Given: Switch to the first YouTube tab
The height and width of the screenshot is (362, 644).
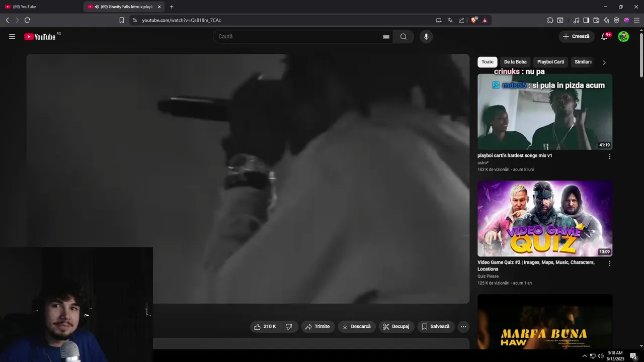Looking at the screenshot, I should pyautogui.click(x=40, y=7).
